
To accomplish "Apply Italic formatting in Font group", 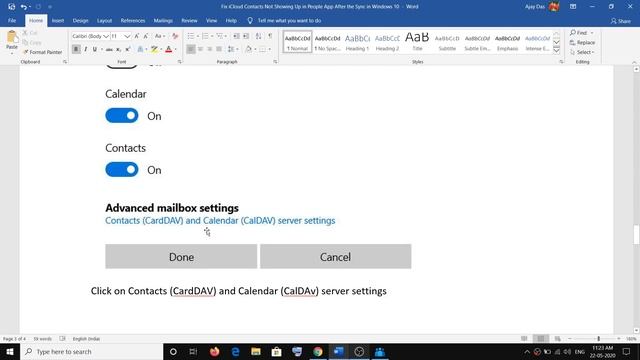I will point(85,49).
